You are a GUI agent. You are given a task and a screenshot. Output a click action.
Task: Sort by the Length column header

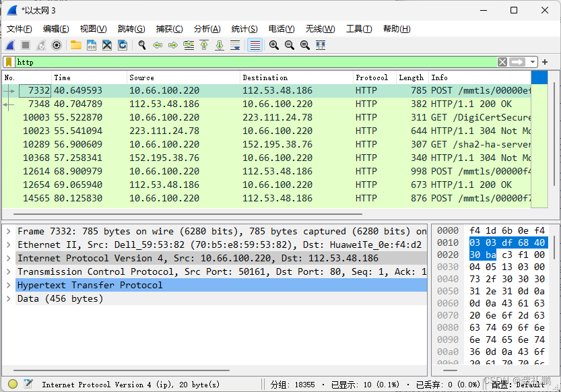click(x=413, y=77)
